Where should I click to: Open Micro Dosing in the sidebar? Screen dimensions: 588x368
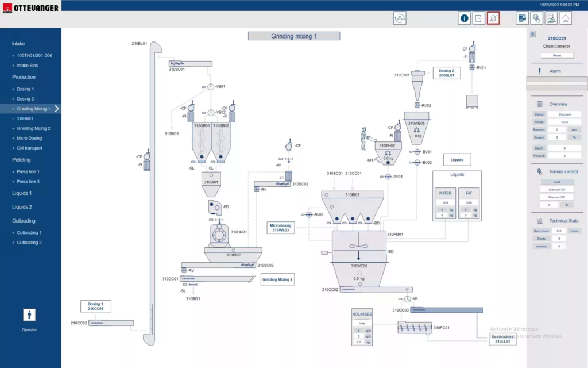[x=29, y=138]
